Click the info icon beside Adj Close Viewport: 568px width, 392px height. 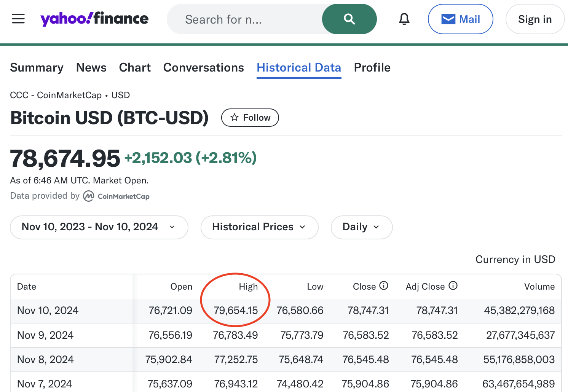(x=453, y=285)
